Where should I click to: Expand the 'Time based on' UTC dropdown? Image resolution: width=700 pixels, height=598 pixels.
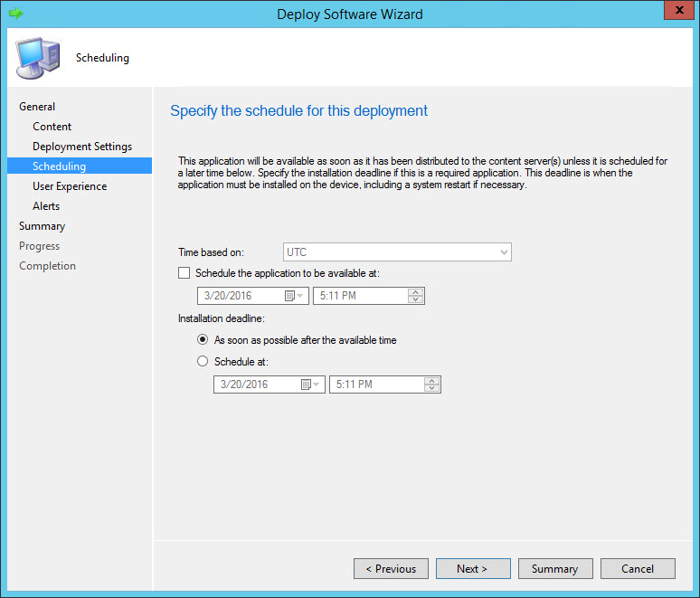[504, 252]
